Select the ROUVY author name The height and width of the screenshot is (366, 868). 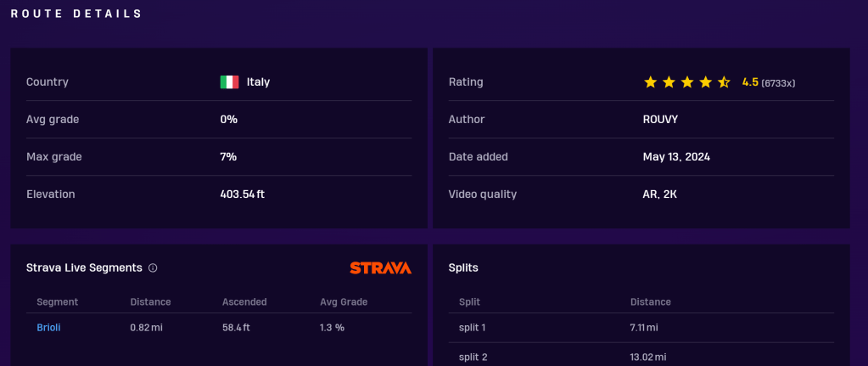[661, 120]
